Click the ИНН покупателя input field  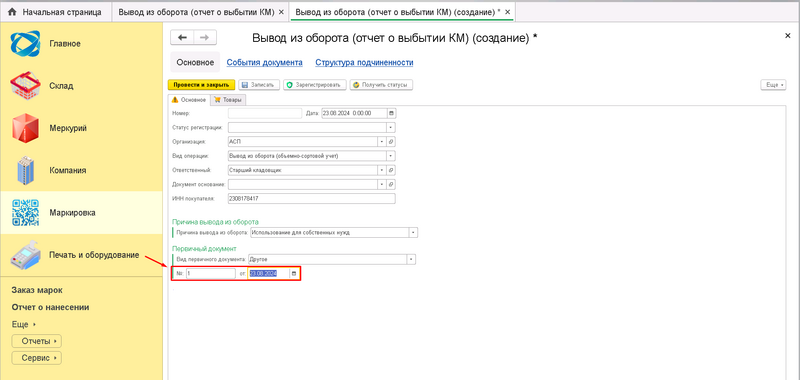(312, 198)
